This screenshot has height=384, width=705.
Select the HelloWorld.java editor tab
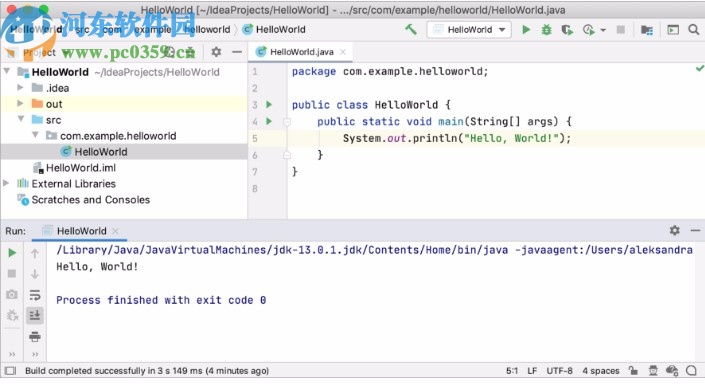coord(301,52)
